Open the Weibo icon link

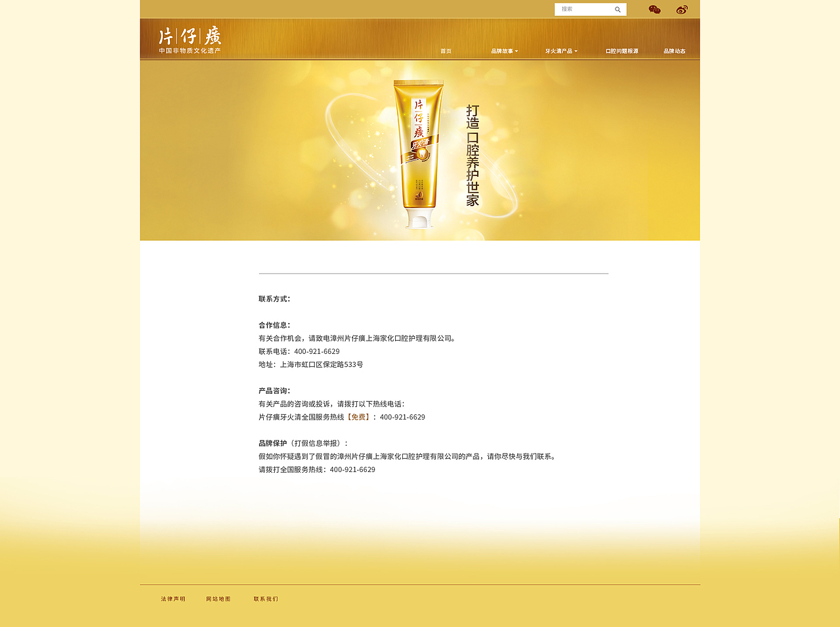[x=682, y=9]
